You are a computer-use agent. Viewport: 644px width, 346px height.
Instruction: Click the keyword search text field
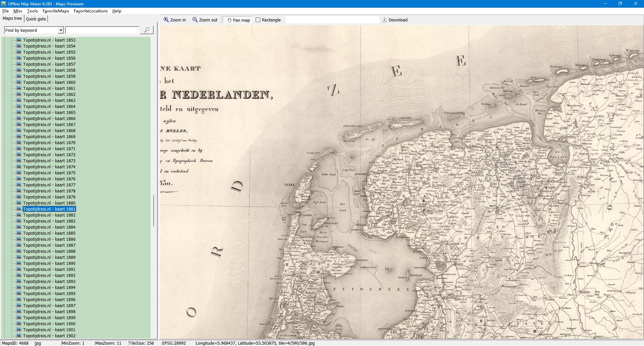click(x=102, y=30)
